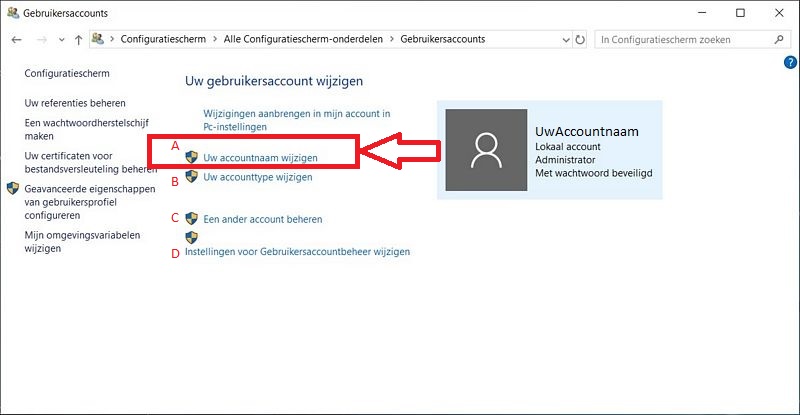The image size is (800, 415).
Task: Click the search magnifier icon
Action: pos(779,39)
